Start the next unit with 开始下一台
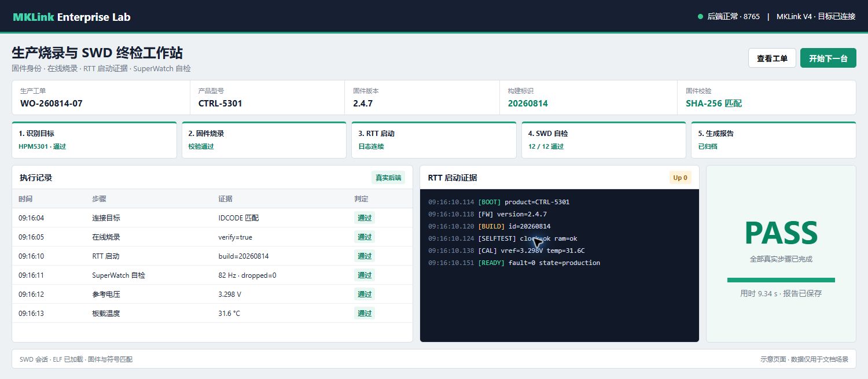This screenshot has height=379, width=868. click(x=828, y=58)
